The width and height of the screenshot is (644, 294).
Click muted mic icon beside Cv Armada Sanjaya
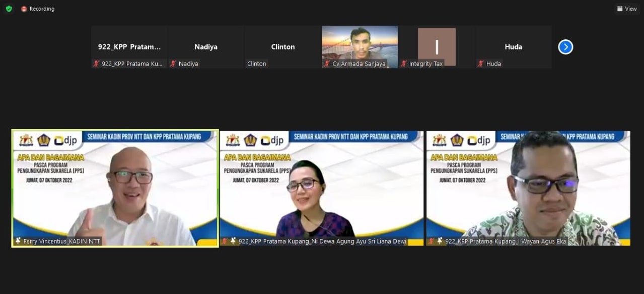coord(327,64)
